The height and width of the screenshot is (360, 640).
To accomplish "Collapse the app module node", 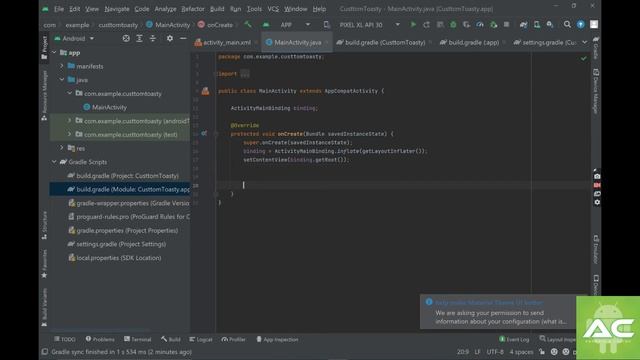I will coord(54,53).
